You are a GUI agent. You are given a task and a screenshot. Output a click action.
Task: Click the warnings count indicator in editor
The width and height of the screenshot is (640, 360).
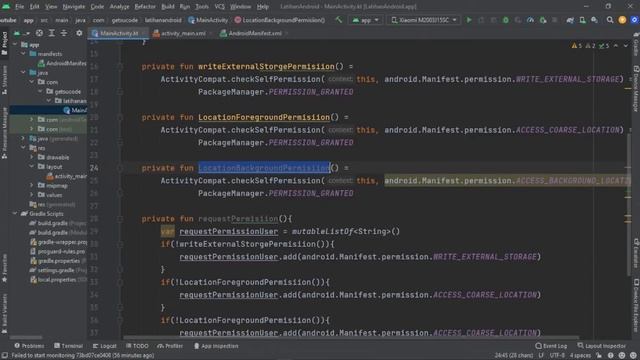(577, 46)
